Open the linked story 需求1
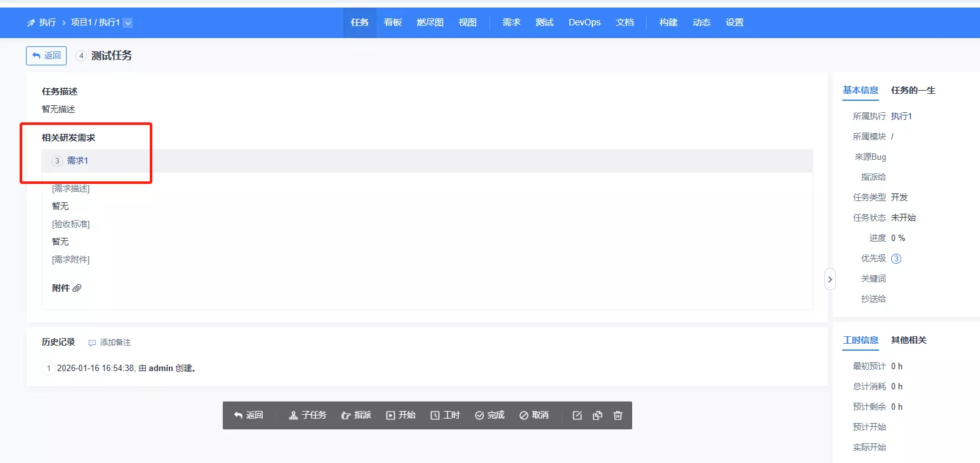This screenshot has width=980, height=463. pyautogui.click(x=78, y=161)
